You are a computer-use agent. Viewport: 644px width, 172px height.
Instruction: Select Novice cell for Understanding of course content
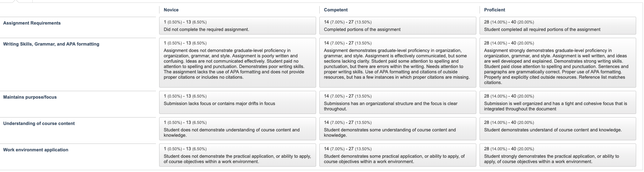click(237, 129)
